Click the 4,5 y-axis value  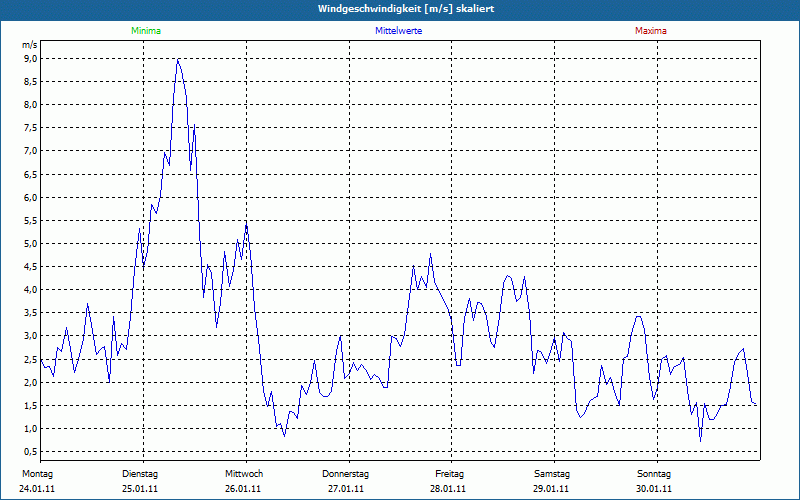[x=31, y=266]
